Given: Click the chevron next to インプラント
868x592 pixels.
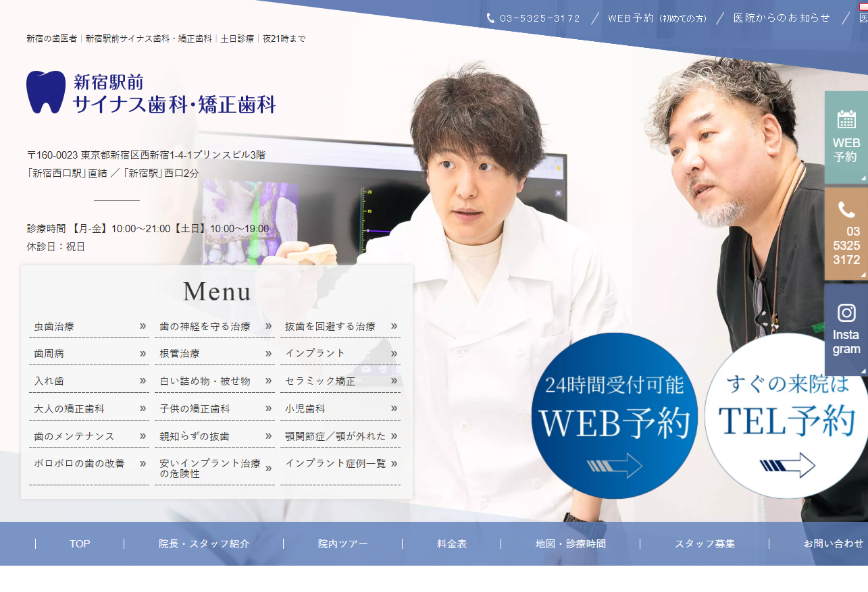Looking at the screenshot, I should (x=394, y=353).
